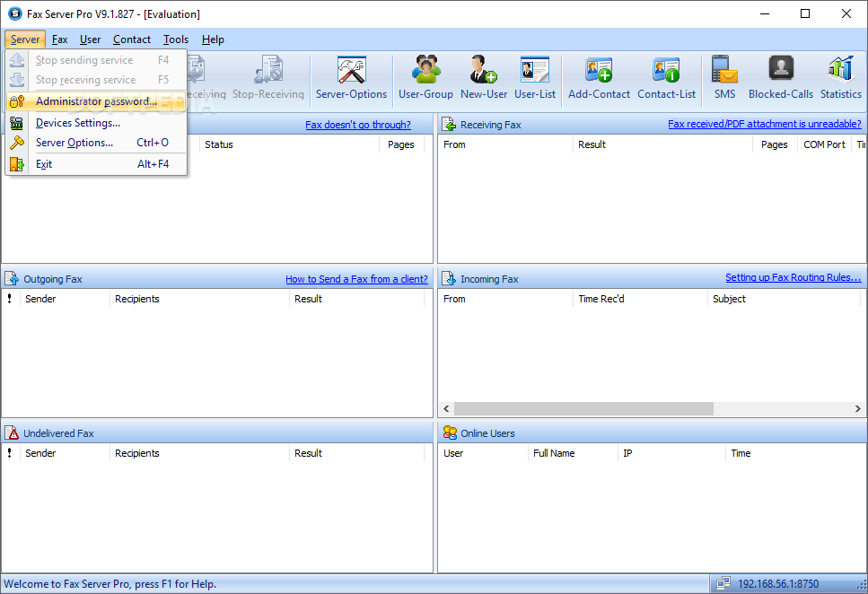Screen dimensions: 868x594
Task: Sort Undelivered Fax by Sender column
Action: 65,453
